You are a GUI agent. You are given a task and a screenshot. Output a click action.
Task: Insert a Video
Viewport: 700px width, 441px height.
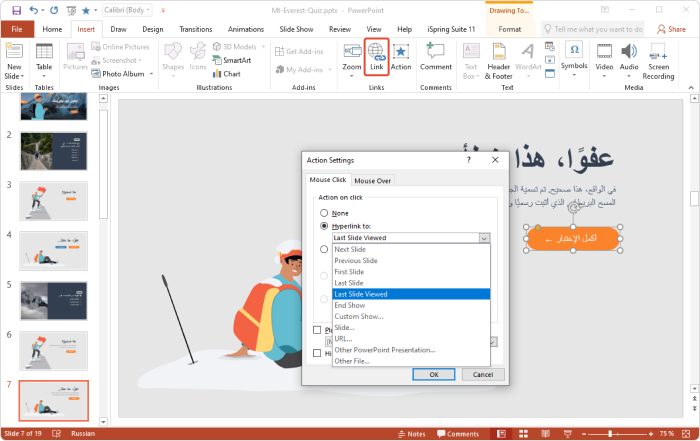[604, 60]
